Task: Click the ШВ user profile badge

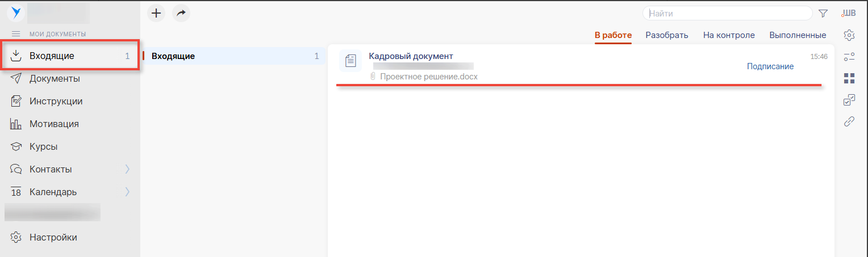Action: click(849, 13)
